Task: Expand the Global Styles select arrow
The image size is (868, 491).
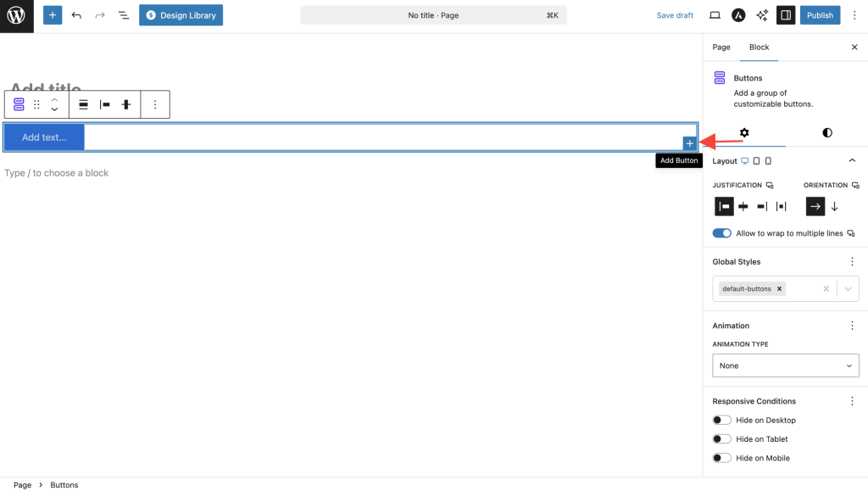Action: pyautogui.click(x=848, y=289)
